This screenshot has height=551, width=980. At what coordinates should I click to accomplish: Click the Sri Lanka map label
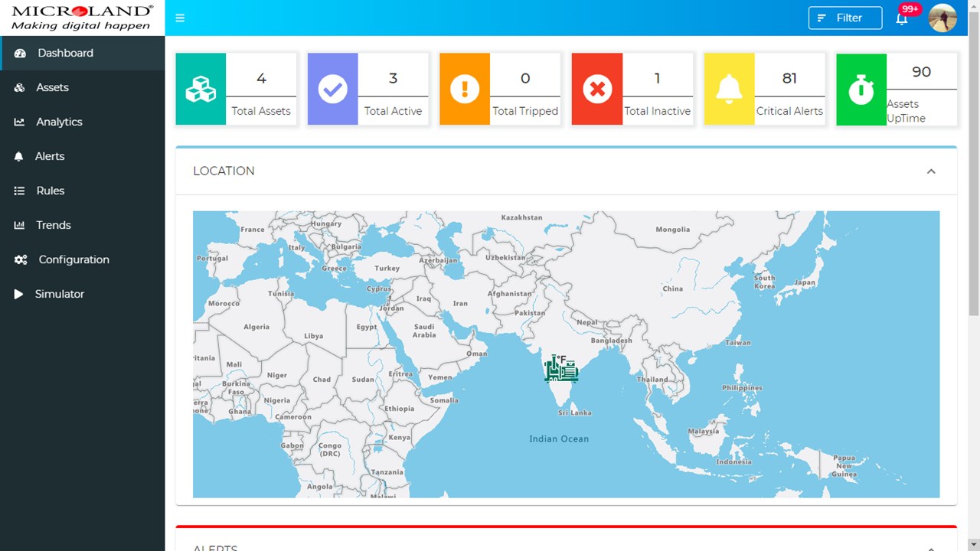click(574, 412)
